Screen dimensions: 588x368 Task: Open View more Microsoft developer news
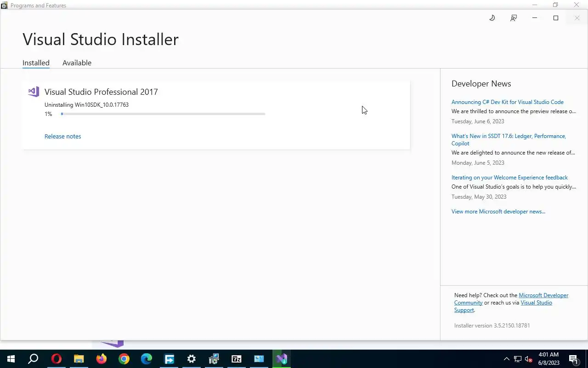point(498,212)
